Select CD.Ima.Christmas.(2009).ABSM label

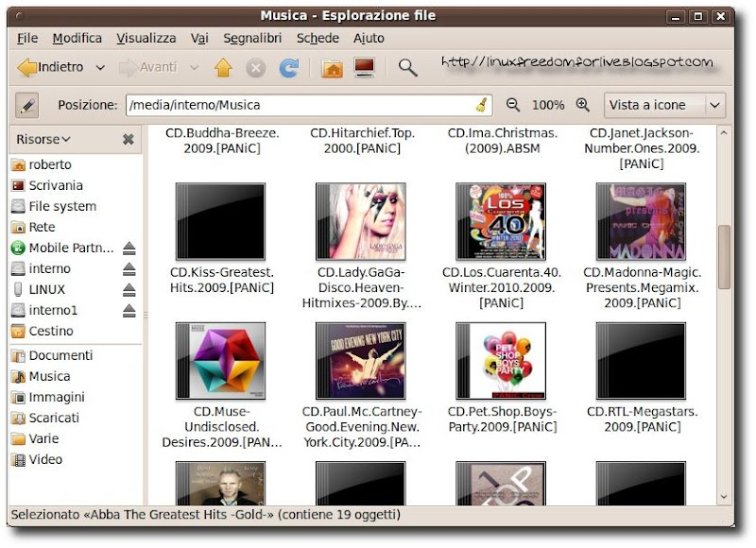pyautogui.click(x=502, y=141)
